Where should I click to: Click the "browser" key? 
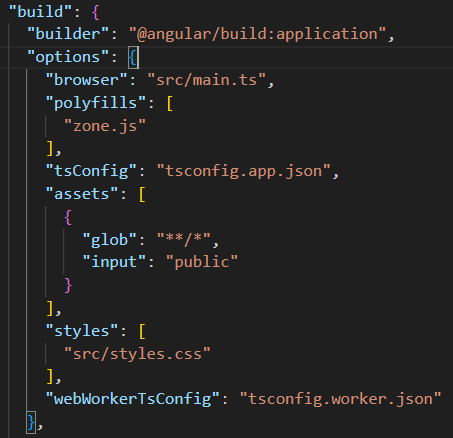[86, 80]
